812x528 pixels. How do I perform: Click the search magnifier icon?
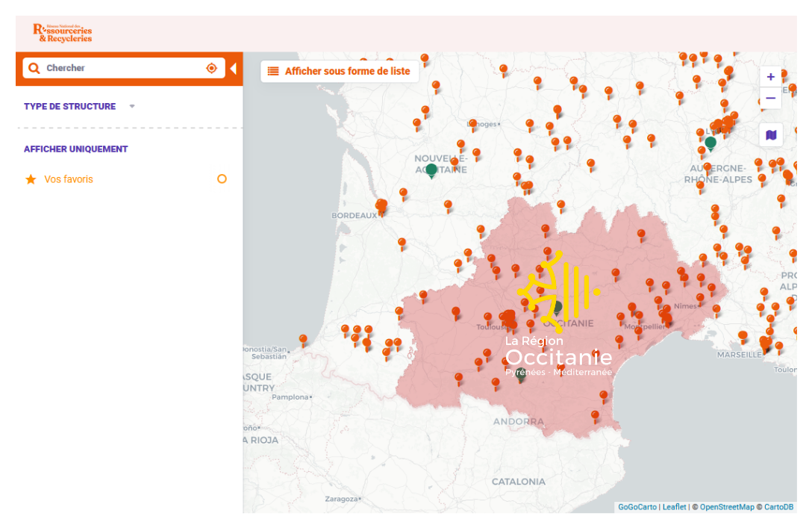pyautogui.click(x=34, y=68)
